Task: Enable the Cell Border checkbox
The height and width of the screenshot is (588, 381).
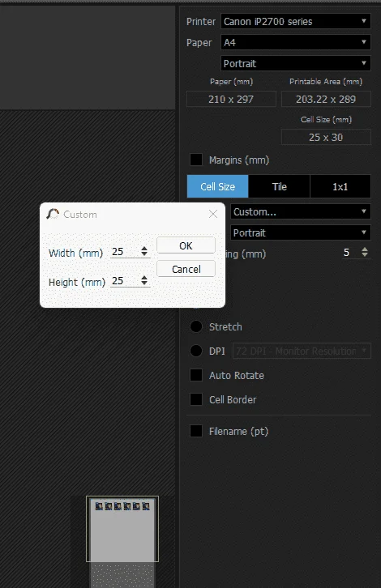Action: pyautogui.click(x=196, y=399)
